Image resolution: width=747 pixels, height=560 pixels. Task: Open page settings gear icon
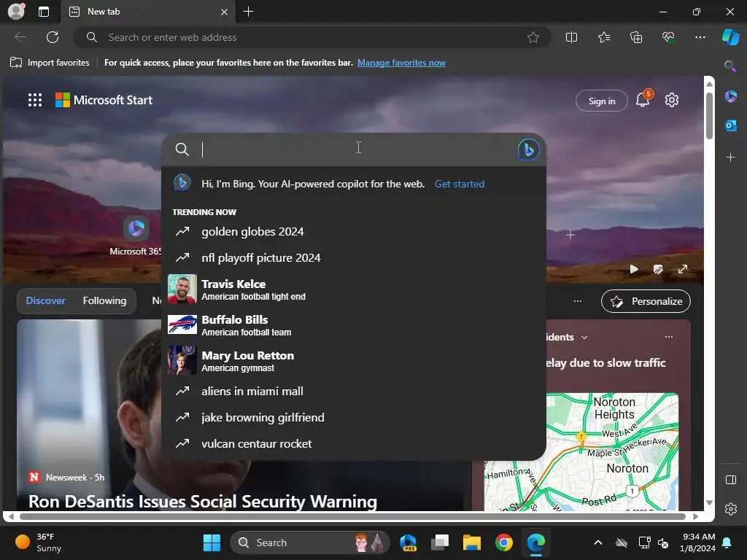(x=672, y=100)
